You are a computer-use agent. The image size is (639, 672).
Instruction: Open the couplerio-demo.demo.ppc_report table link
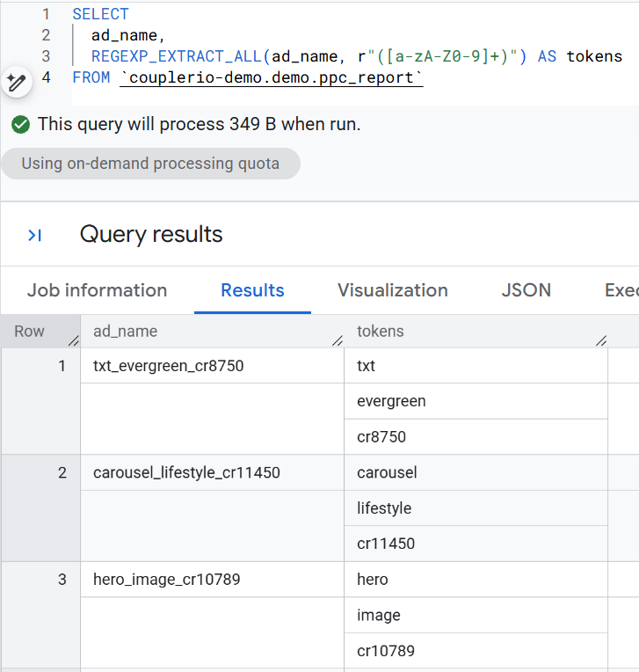(x=272, y=77)
